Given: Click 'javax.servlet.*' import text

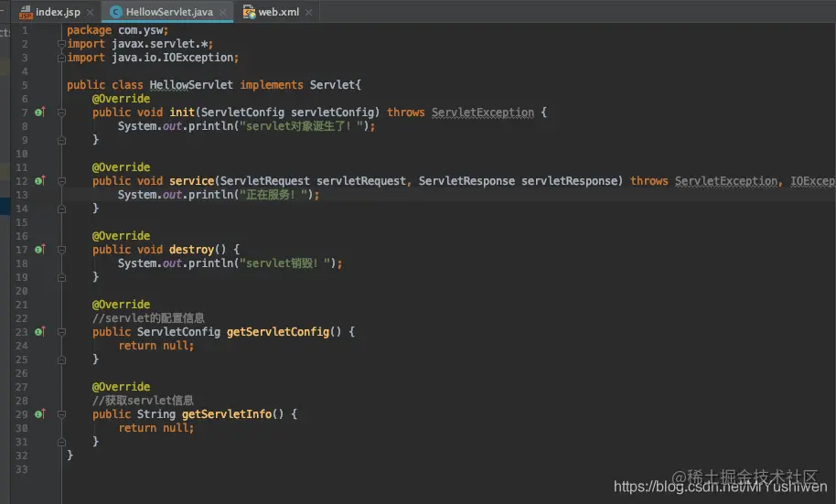Looking at the screenshot, I should tap(162, 44).
